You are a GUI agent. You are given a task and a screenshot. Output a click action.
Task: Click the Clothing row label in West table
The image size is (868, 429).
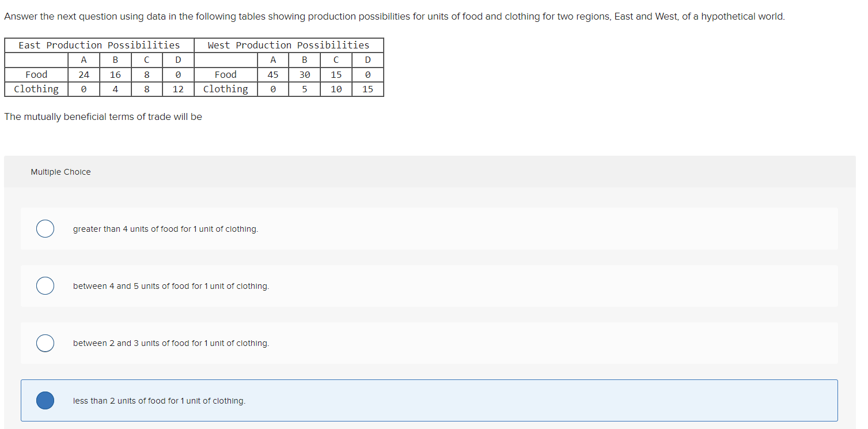pyautogui.click(x=225, y=89)
